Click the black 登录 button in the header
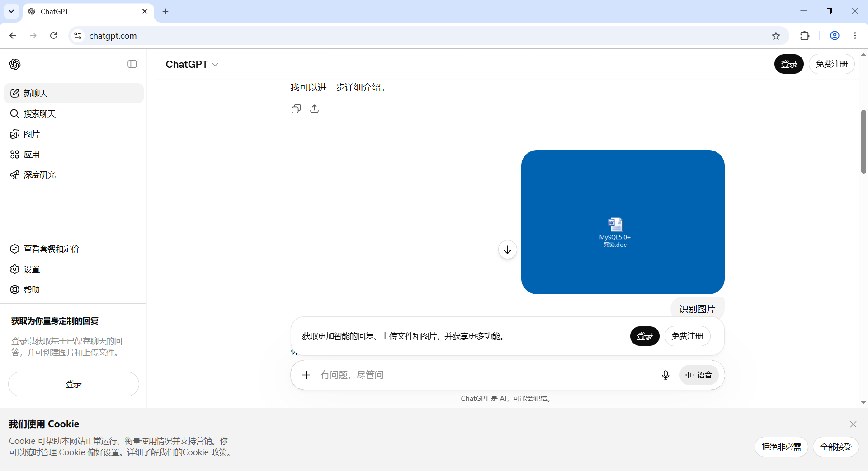The height and width of the screenshot is (471, 868). [789, 64]
